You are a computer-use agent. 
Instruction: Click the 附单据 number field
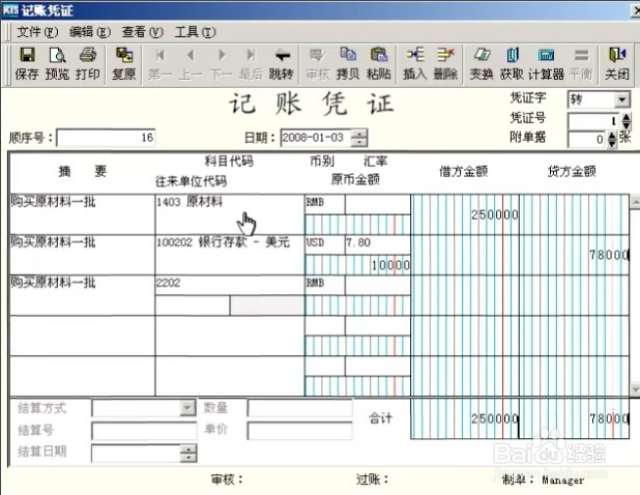[x=587, y=140]
